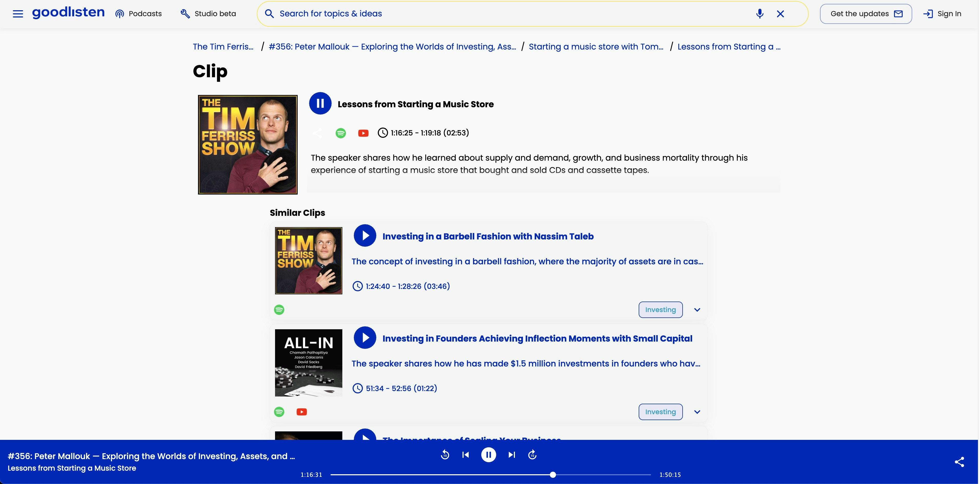Screen dimensions: 980x484
Task: Open the Podcasts menu item
Action: [138, 14]
